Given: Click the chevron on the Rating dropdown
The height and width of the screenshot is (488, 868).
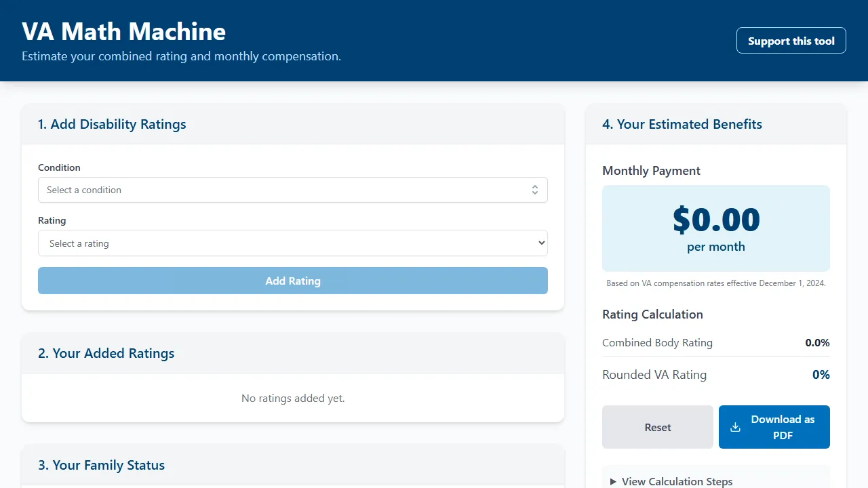Looking at the screenshot, I should [540, 243].
